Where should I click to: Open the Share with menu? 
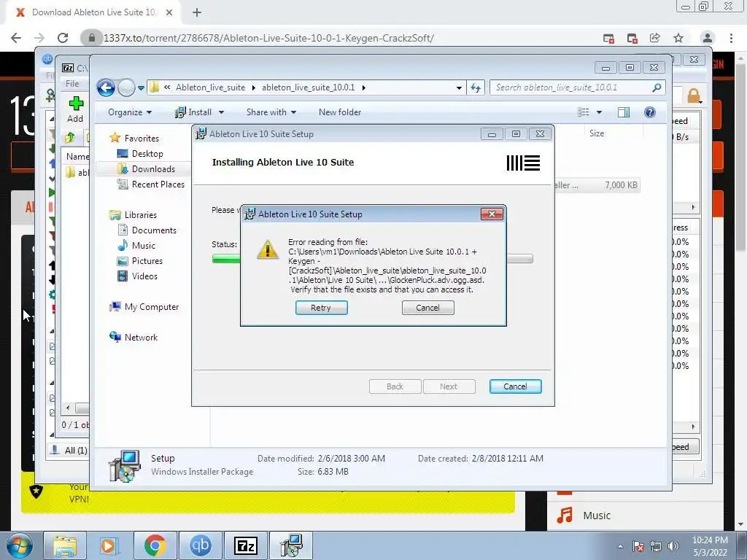pos(271,112)
